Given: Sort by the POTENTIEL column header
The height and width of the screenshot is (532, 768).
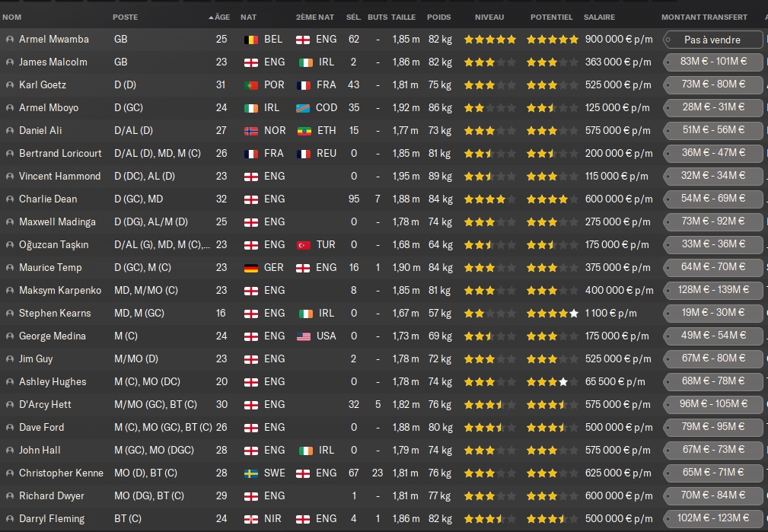Looking at the screenshot, I should (x=551, y=17).
